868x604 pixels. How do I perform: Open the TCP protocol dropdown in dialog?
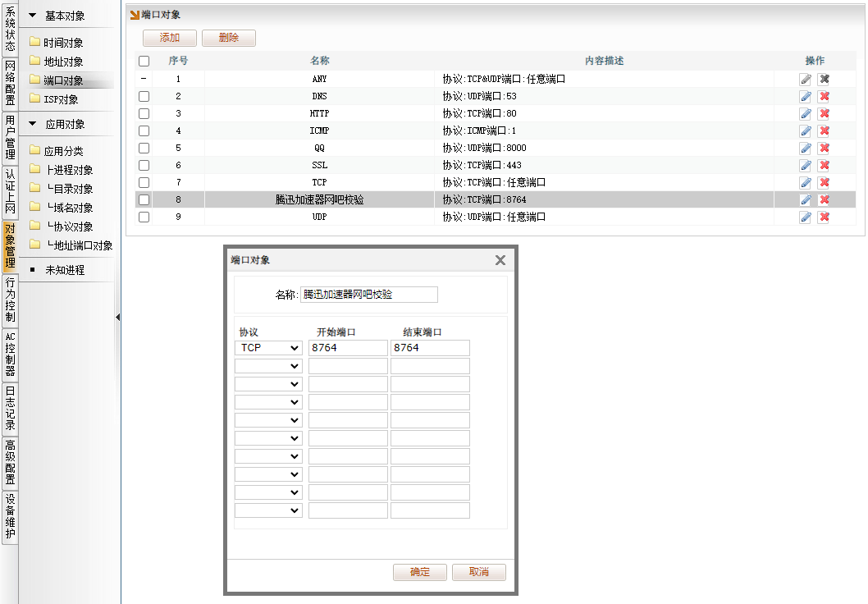click(x=269, y=348)
